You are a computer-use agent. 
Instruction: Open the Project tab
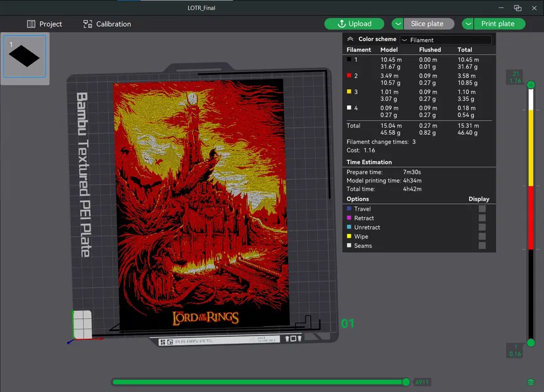(x=45, y=24)
